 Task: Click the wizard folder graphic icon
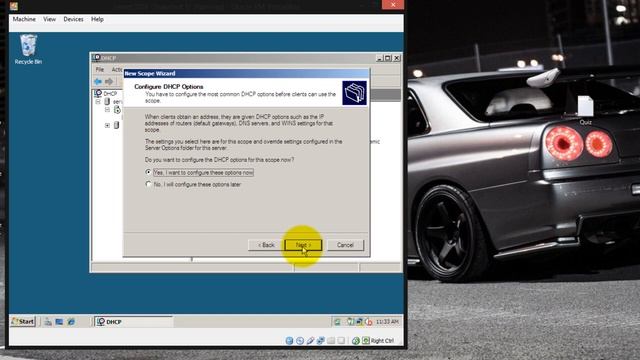tap(354, 93)
